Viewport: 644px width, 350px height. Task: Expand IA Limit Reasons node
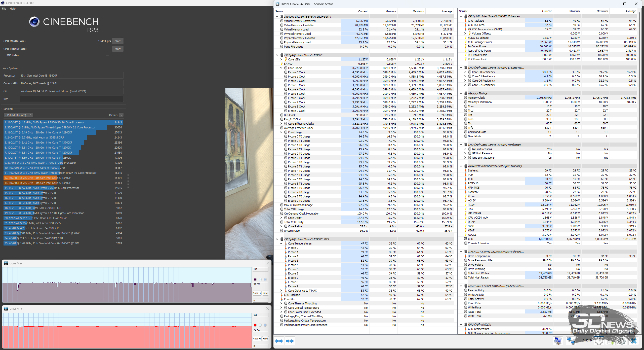pyautogui.click(x=465, y=149)
